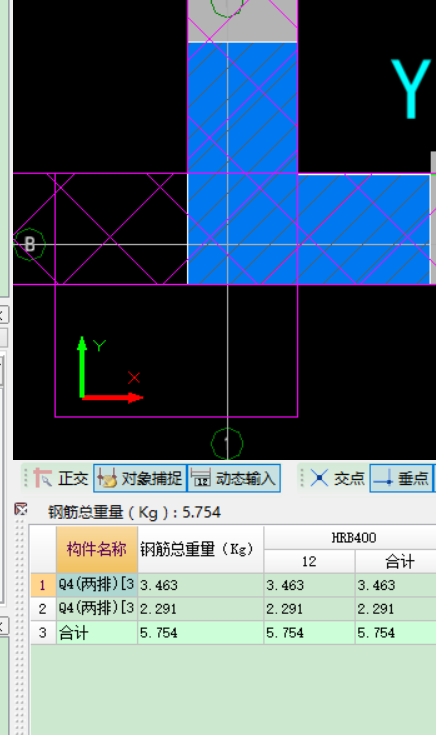Toggle 对象捕捉 object snap
Viewport: 436px width, 735px height.
click(x=140, y=478)
